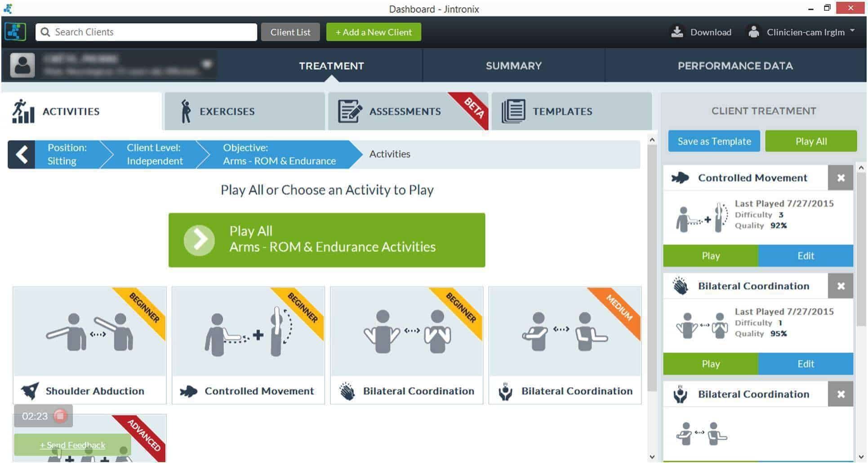Switch to the Summary tab
The width and height of the screenshot is (868, 463).
click(x=513, y=66)
